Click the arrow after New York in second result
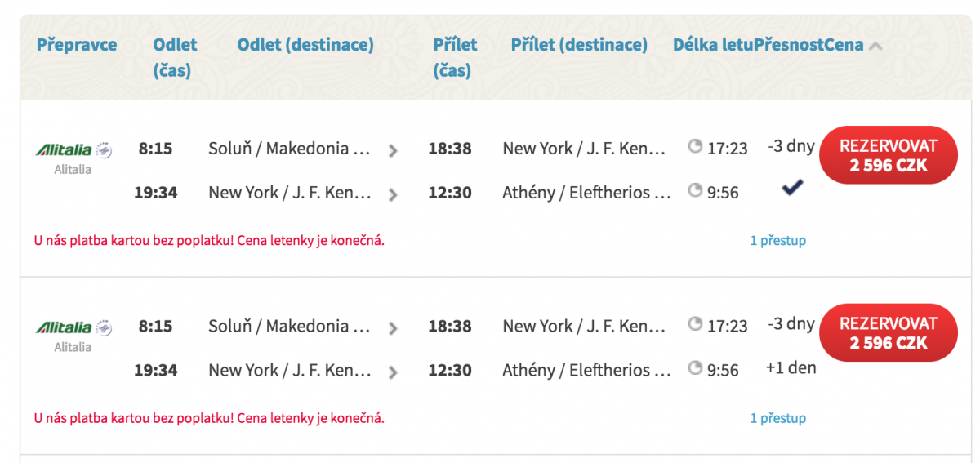The width and height of the screenshot is (980, 463). click(393, 372)
